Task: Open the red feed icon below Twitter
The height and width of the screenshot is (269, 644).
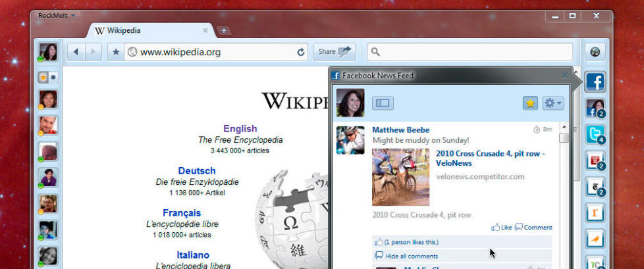Action: (595, 160)
